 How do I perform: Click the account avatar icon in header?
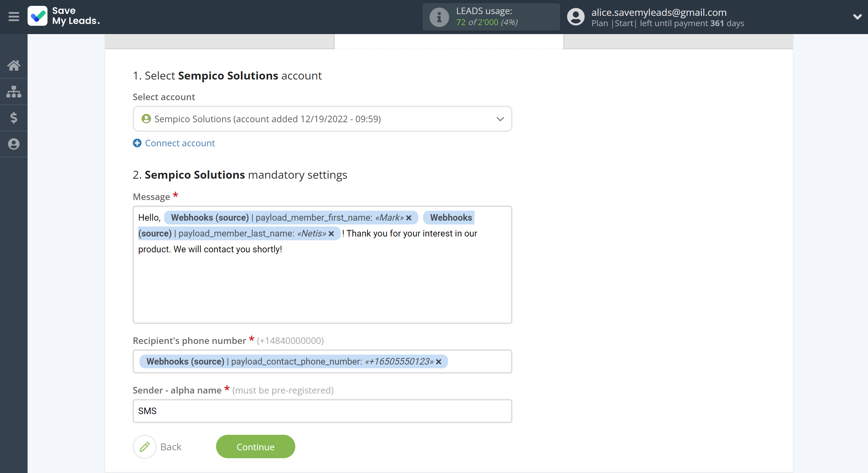tap(576, 17)
